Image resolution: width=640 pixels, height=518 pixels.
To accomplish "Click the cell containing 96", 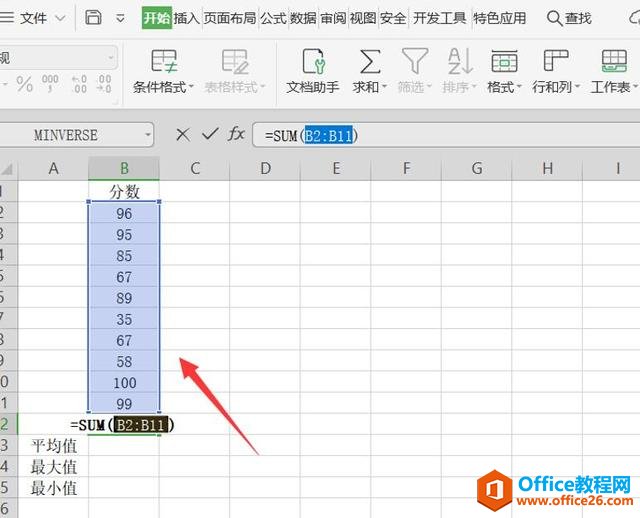I will (x=124, y=213).
